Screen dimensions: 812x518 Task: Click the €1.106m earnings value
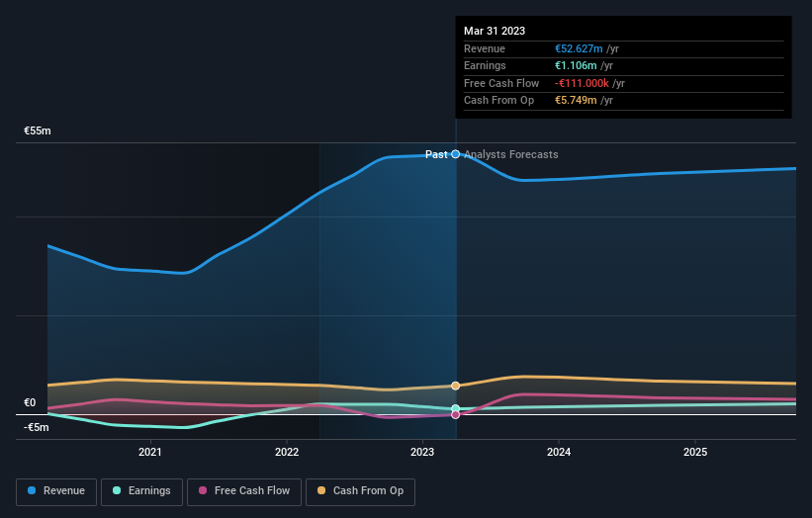(576, 65)
